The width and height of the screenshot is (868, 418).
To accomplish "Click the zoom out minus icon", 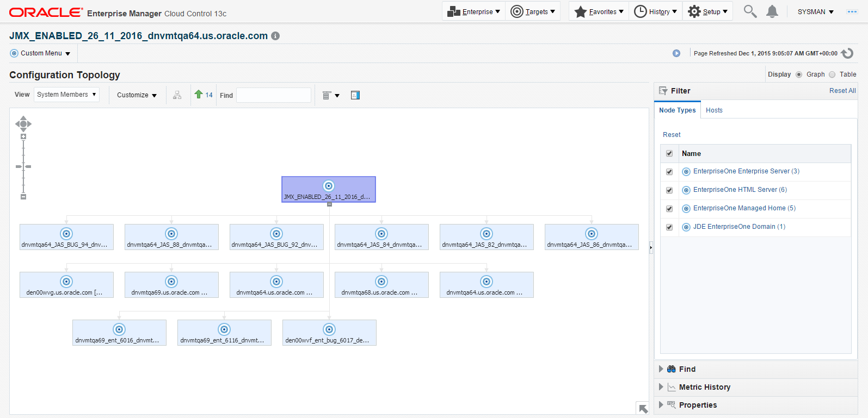I will tap(23, 197).
